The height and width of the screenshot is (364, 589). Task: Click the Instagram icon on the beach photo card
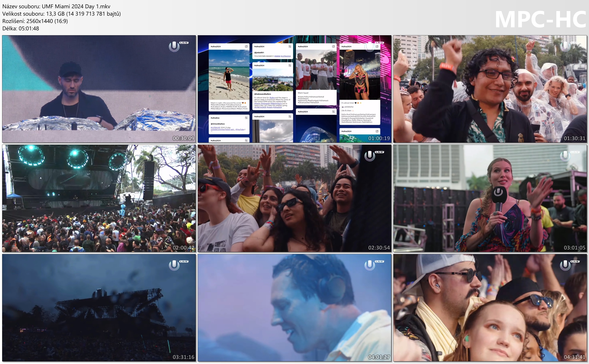pos(246,46)
